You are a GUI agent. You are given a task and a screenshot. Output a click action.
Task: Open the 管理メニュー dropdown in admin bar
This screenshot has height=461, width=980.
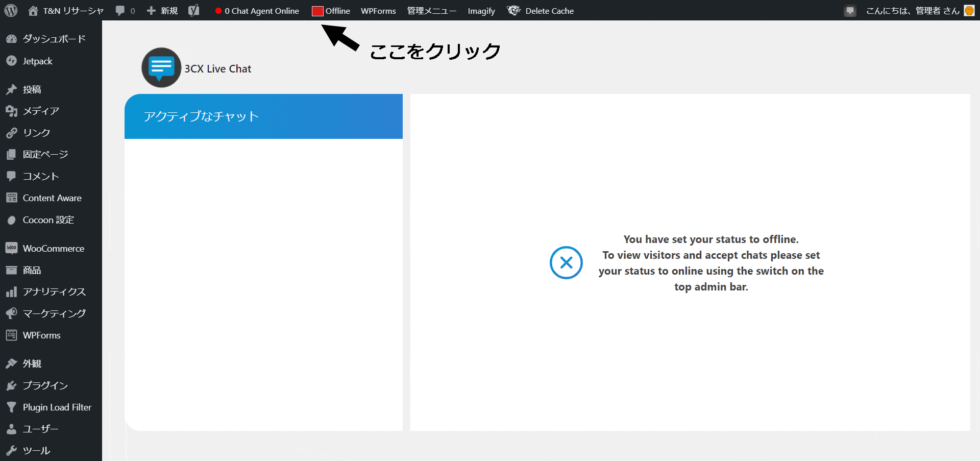[x=432, y=11]
